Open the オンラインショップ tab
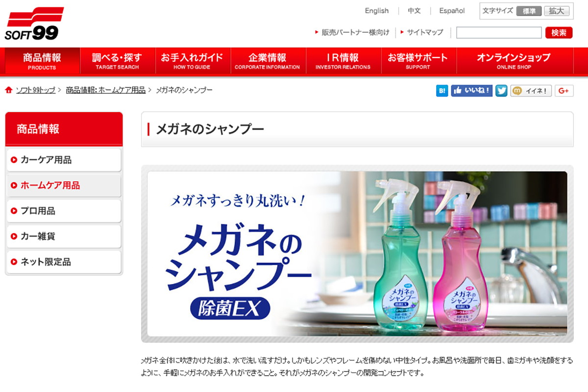Screen dimensions: 588x392 click(x=514, y=61)
